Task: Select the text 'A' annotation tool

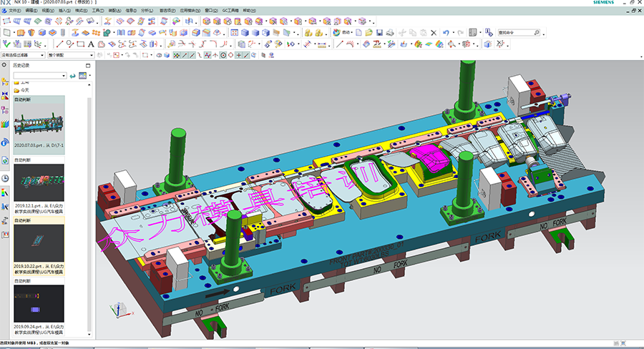Action: [91, 44]
